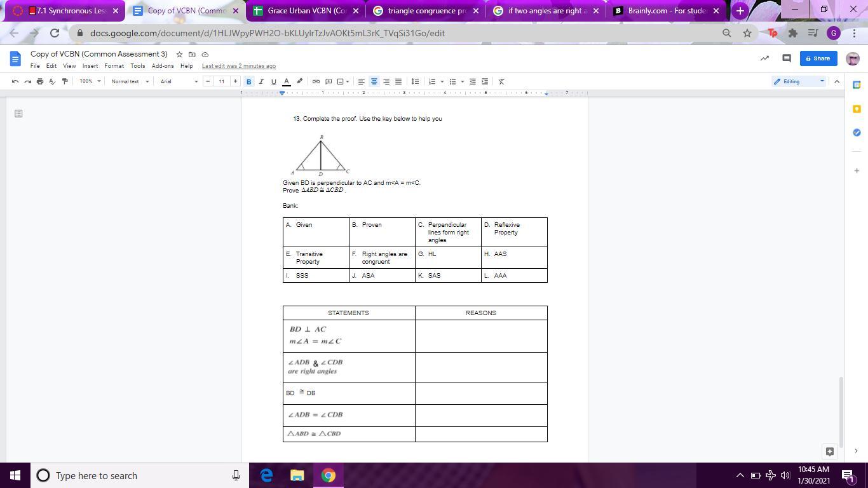Select the paint format tool
The image size is (868, 488).
[x=64, y=81]
